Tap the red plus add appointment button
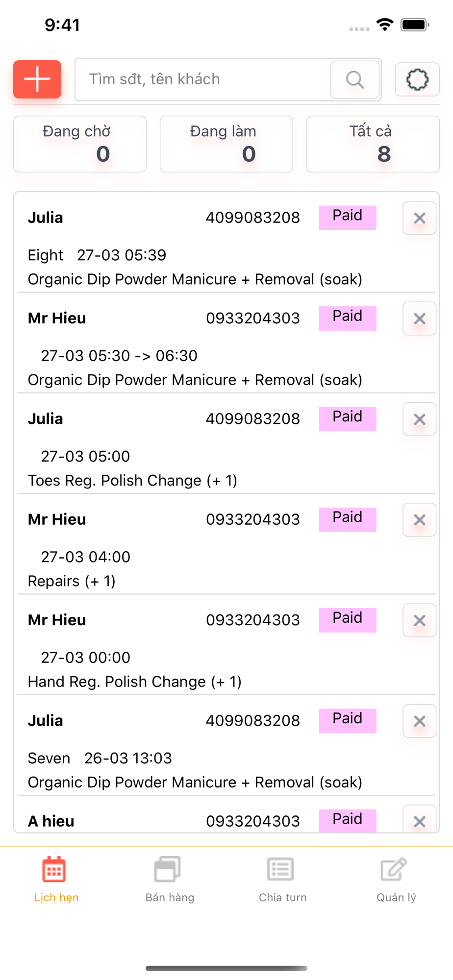Viewport: 453px width, 980px height. [x=37, y=79]
